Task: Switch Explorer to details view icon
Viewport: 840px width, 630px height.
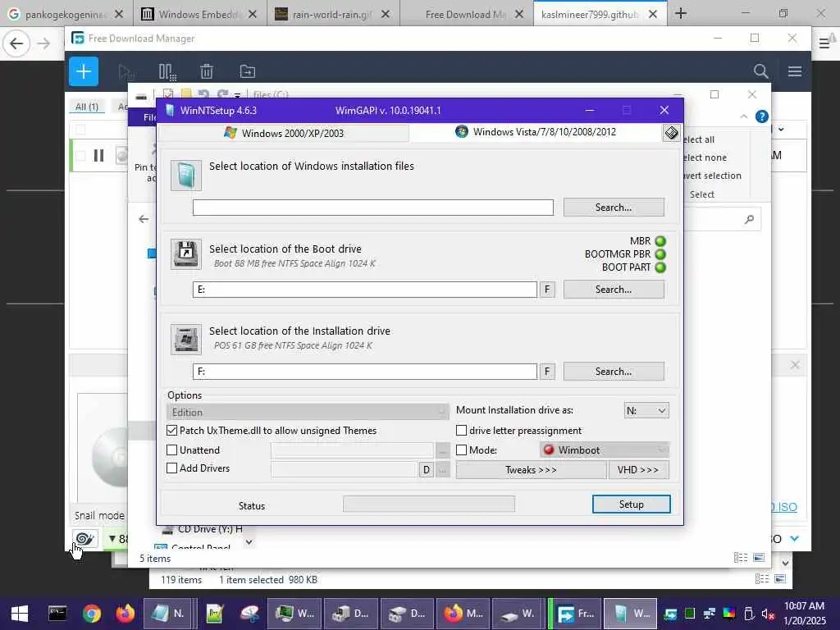Action: pyautogui.click(x=741, y=558)
